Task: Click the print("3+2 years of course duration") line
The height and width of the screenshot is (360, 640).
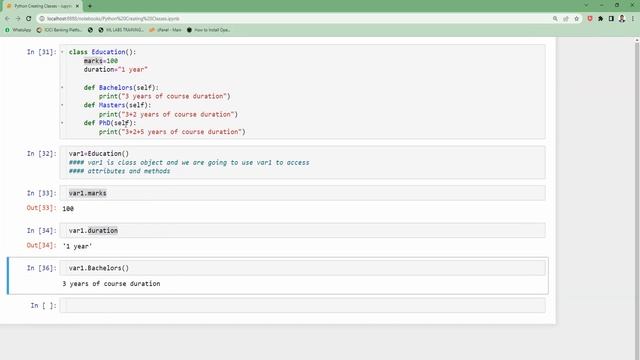Action: 168,114
